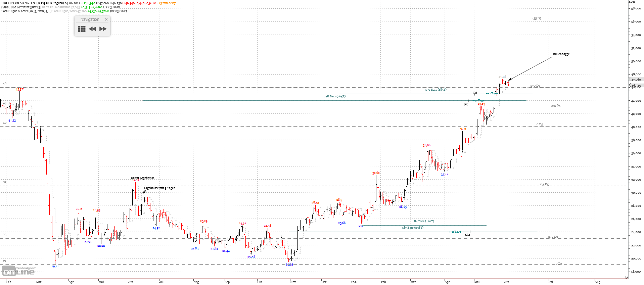Click the 26,95 local high label
This screenshot has height=285, width=644.
(97, 210)
